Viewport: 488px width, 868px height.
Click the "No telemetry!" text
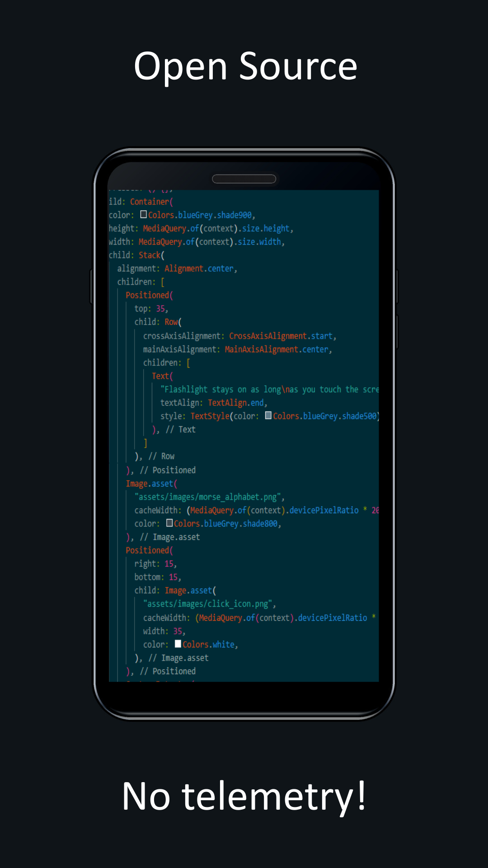[244, 797]
